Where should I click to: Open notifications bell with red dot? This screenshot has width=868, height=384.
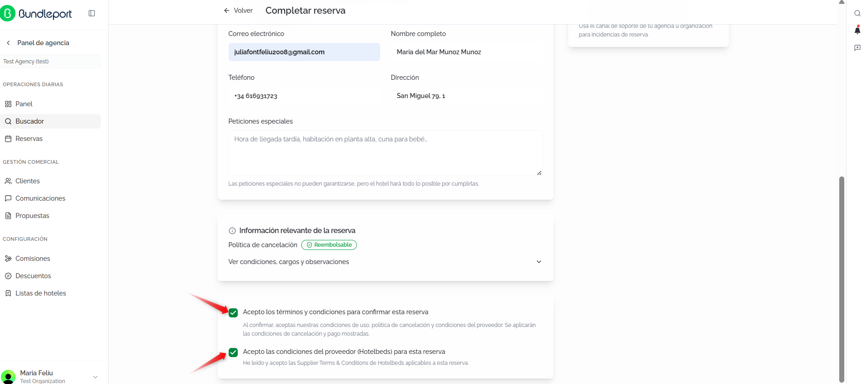[x=857, y=30]
